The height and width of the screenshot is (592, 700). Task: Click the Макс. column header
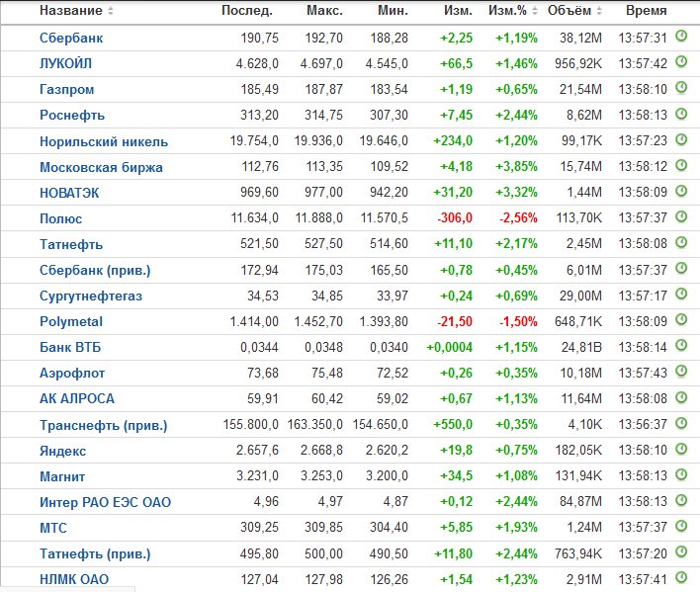tap(324, 11)
